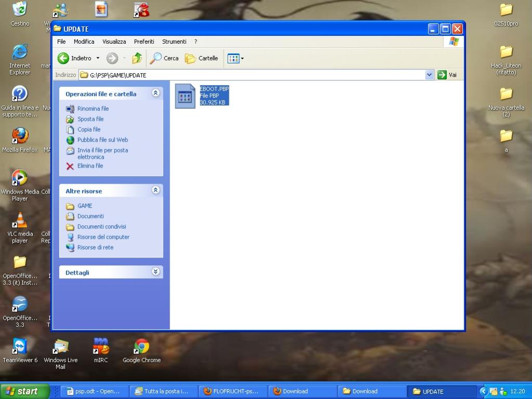Click the Vai go button

coord(448,75)
